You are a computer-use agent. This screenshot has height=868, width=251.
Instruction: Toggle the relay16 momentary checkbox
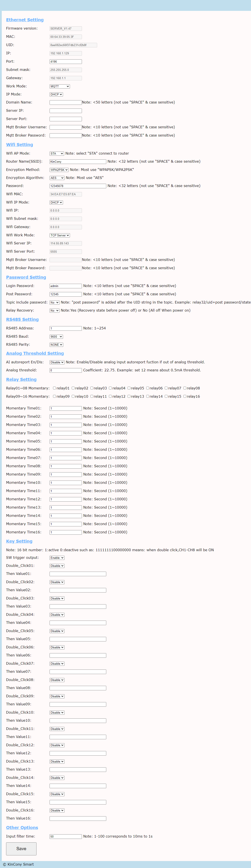point(185,396)
